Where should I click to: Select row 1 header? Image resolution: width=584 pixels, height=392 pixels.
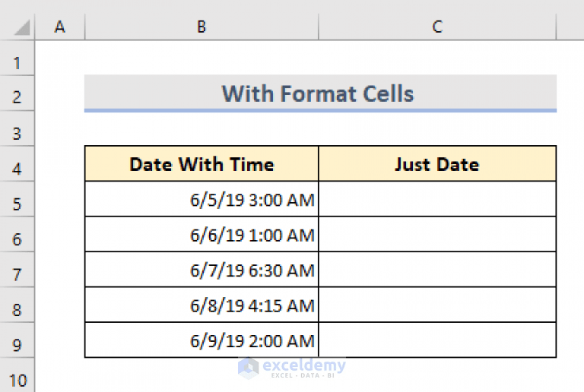17,58
